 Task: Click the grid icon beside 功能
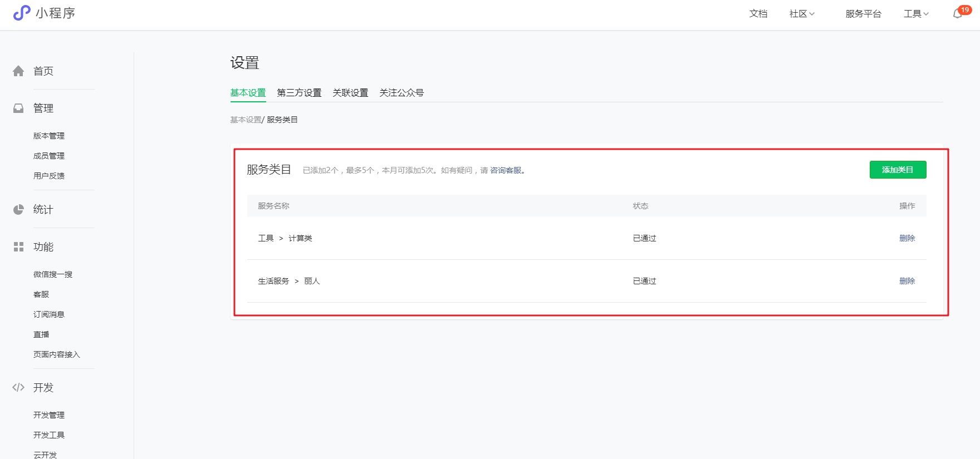18,246
